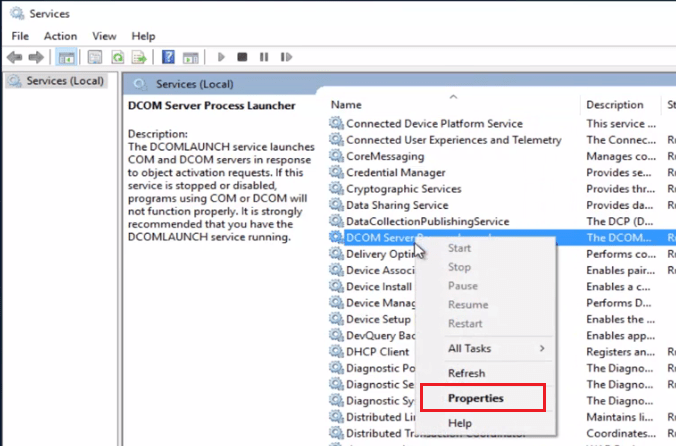Expand All Tasks submenu in context menu

pyautogui.click(x=485, y=348)
